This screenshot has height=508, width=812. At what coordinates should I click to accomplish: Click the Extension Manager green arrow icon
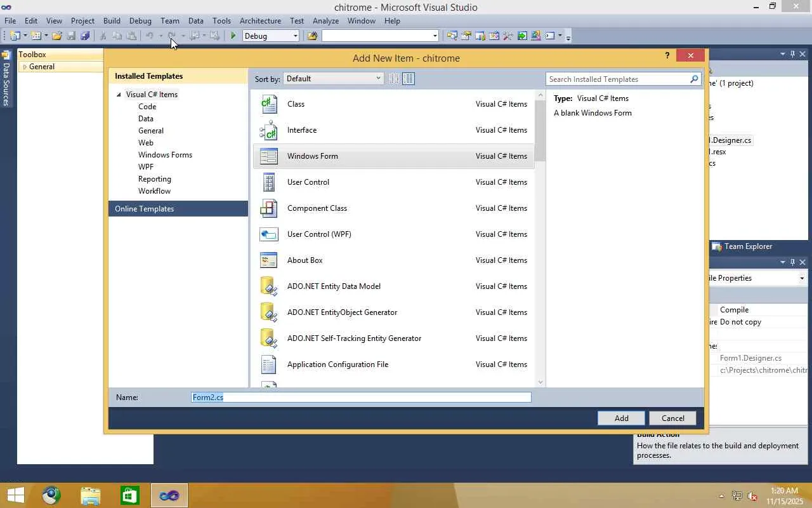(522, 36)
